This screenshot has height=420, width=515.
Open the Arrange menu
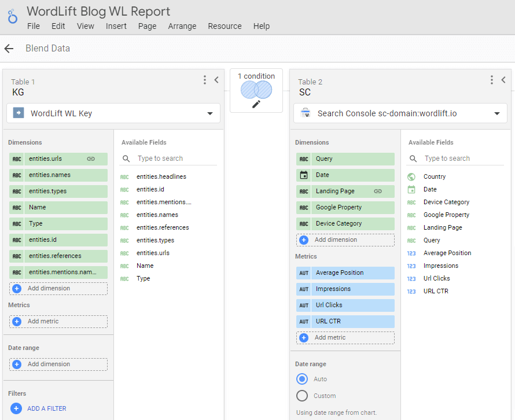182,26
